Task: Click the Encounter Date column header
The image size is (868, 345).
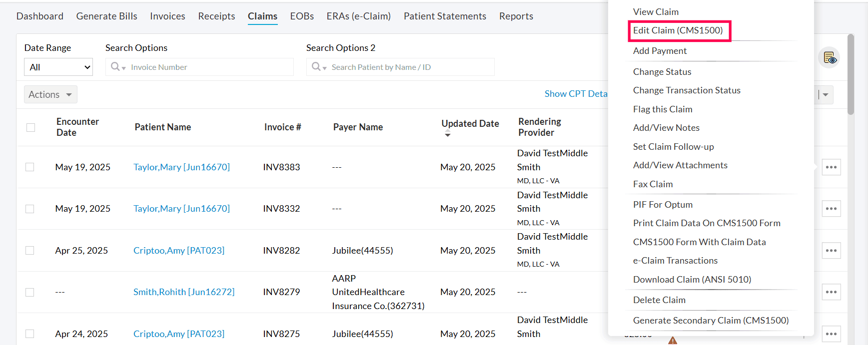Action: pyautogui.click(x=77, y=127)
